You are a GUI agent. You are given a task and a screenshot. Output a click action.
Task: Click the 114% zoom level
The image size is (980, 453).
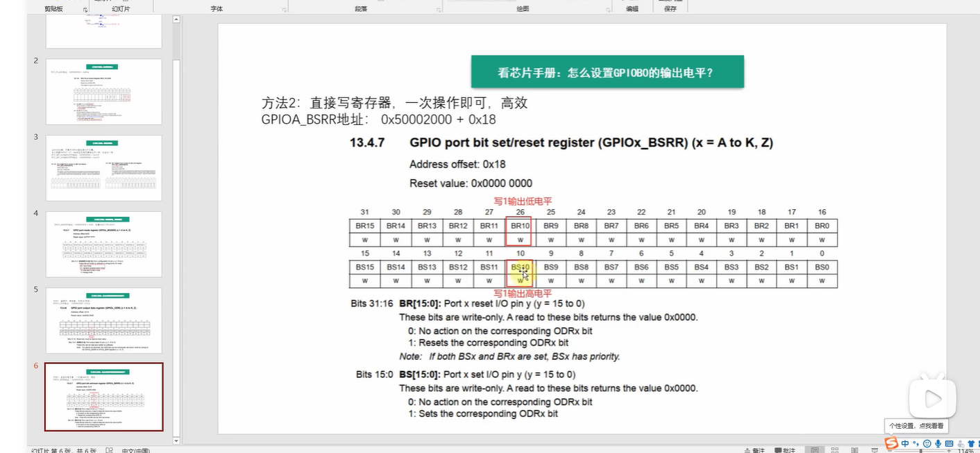965,450
